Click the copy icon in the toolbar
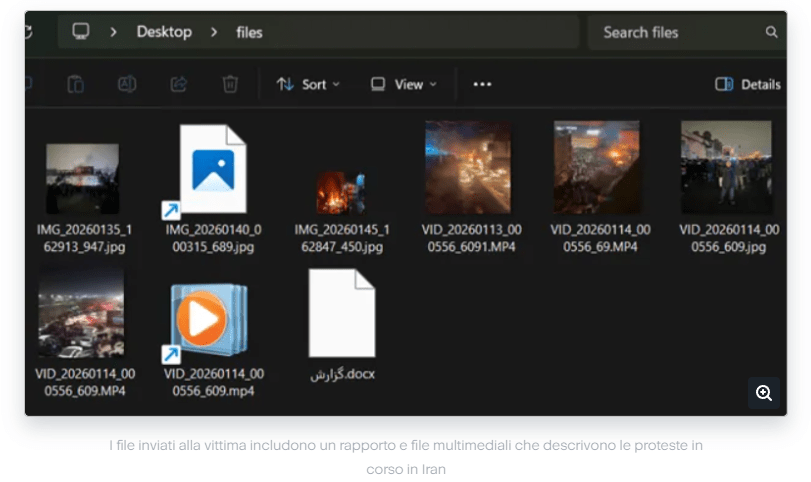811x482 pixels. (x=76, y=85)
